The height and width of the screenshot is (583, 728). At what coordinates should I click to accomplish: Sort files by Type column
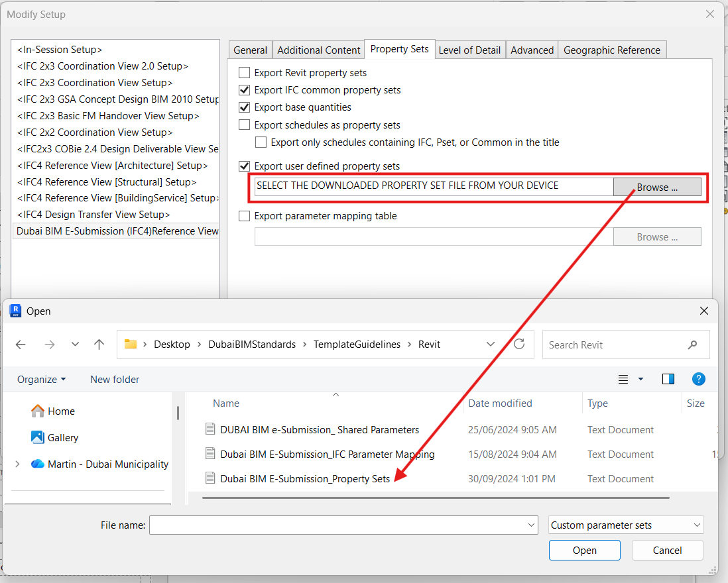[597, 403]
